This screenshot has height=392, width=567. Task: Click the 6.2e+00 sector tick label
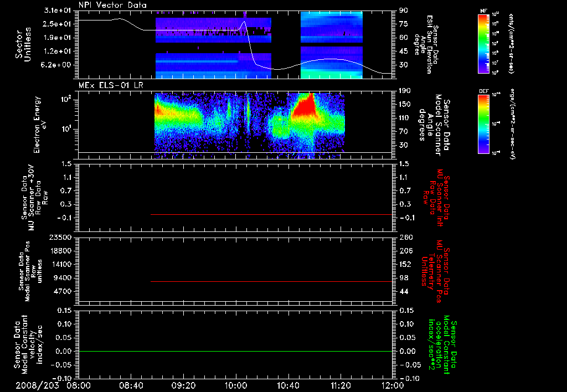point(57,65)
